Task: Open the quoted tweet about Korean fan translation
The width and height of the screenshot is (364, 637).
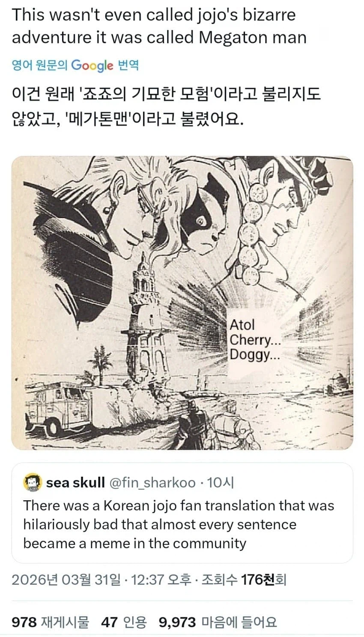Action: pos(182,513)
